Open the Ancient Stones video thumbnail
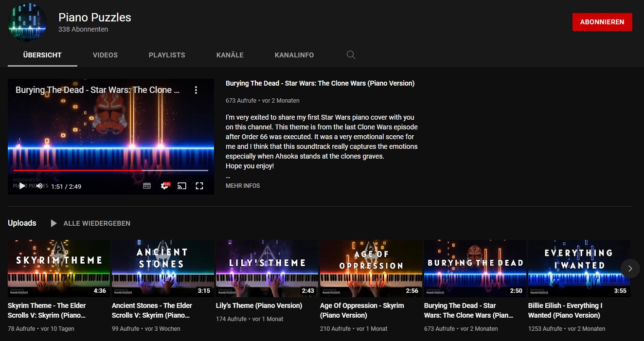Viewport: 644px width, 341px height. [163, 269]
